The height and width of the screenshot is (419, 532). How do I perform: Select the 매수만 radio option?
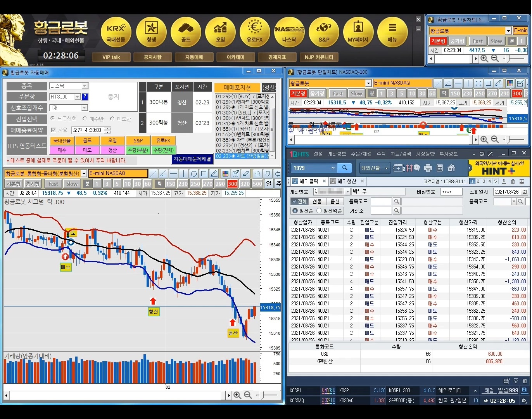pos(85,119)
